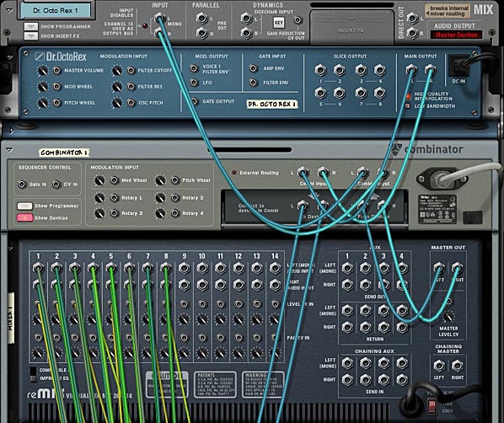The height and width of the screenshot is (423, 504).
Task: Click Dr.OctoRex Slice Output 4 jack
Action: 379,70
